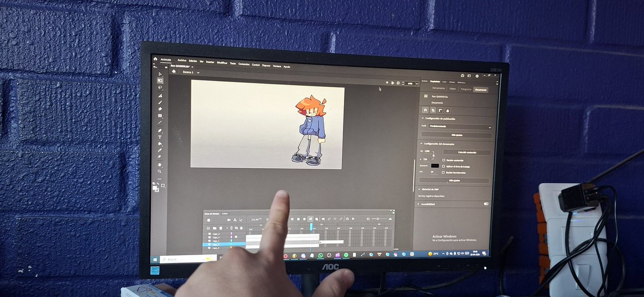The width and height of the screenshot is (644, 297).
Task: Select the Rectangle tool
Action: (x=160, y=115)
